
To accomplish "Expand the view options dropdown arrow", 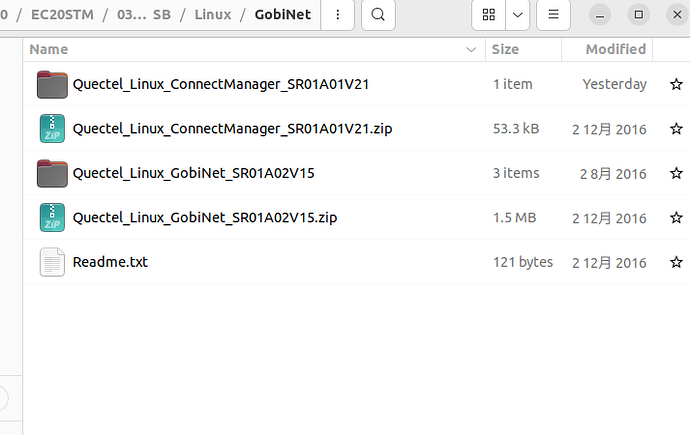I will [x=518, y=15].
